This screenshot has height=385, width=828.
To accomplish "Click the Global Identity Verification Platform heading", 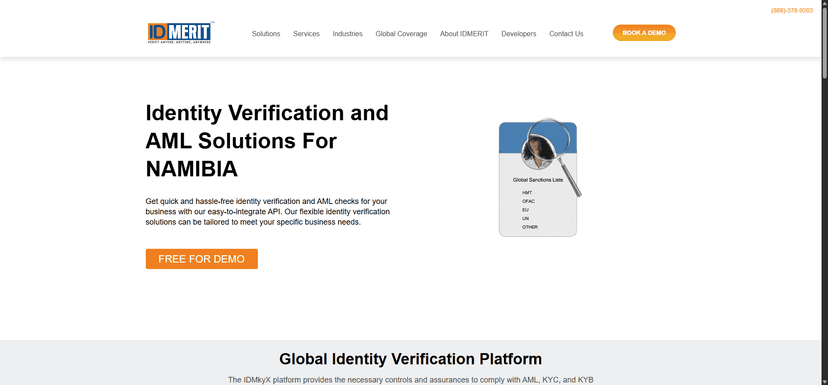I will [x=410, y=359].
